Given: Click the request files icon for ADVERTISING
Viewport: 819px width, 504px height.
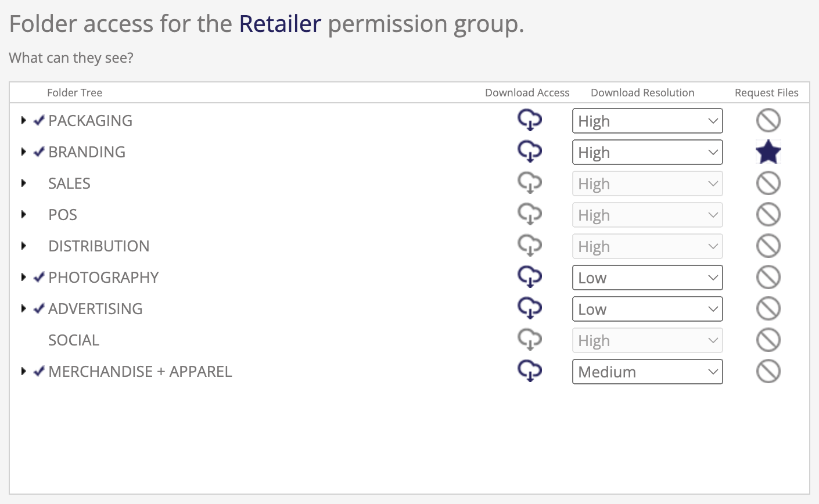Looking at the screenshot, I should pyautogui.click(x=768, y=309).
